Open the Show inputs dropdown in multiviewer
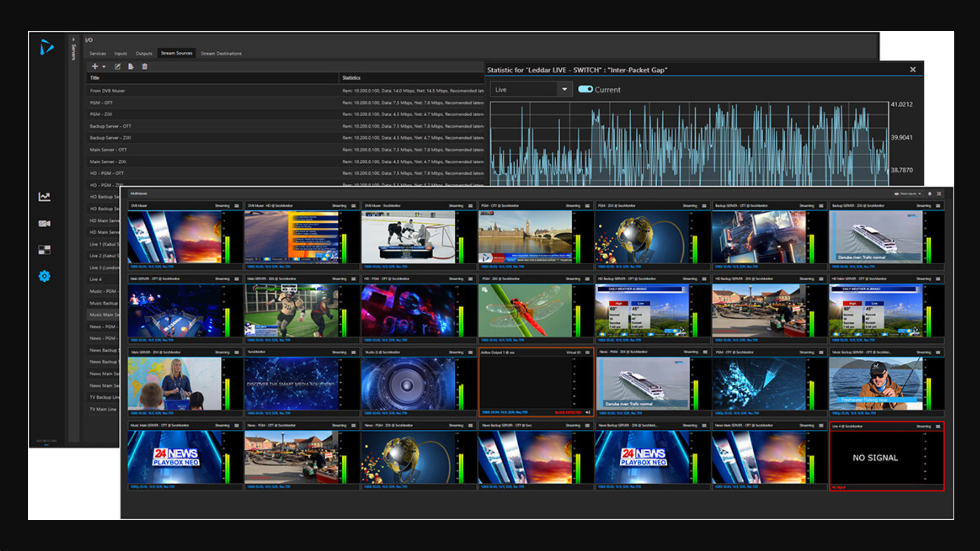The height and width of the screenshot is (551, 980). tap(907, 194)
